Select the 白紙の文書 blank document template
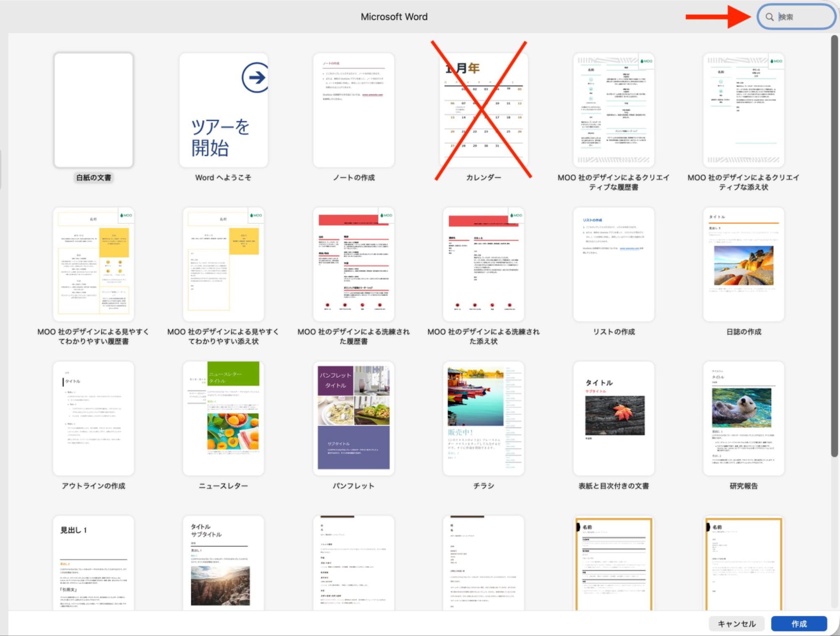840x636 pixels. 93,110
